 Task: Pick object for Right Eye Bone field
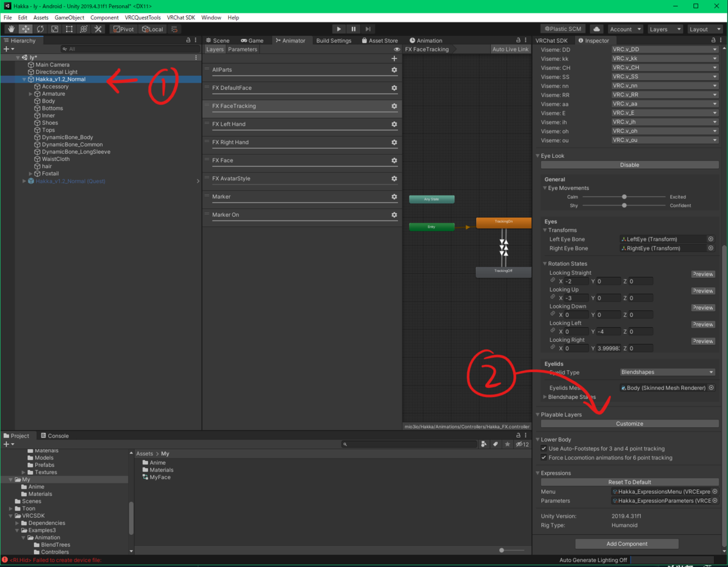point(711,248)
